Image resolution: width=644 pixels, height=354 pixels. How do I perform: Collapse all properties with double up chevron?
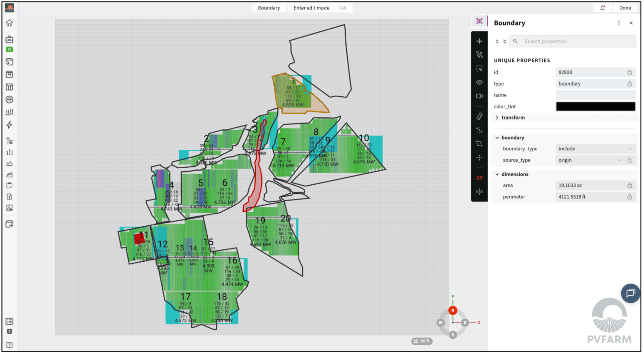[497, 41]
